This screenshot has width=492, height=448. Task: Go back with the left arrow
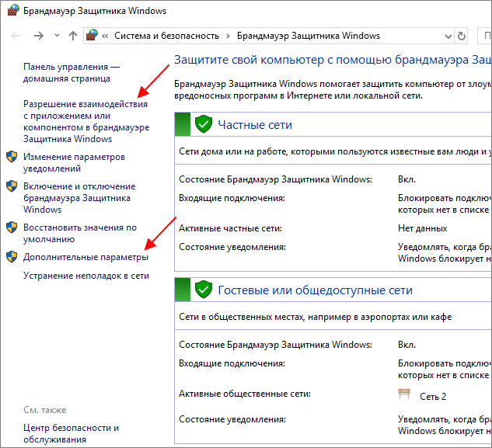(16, 36)
